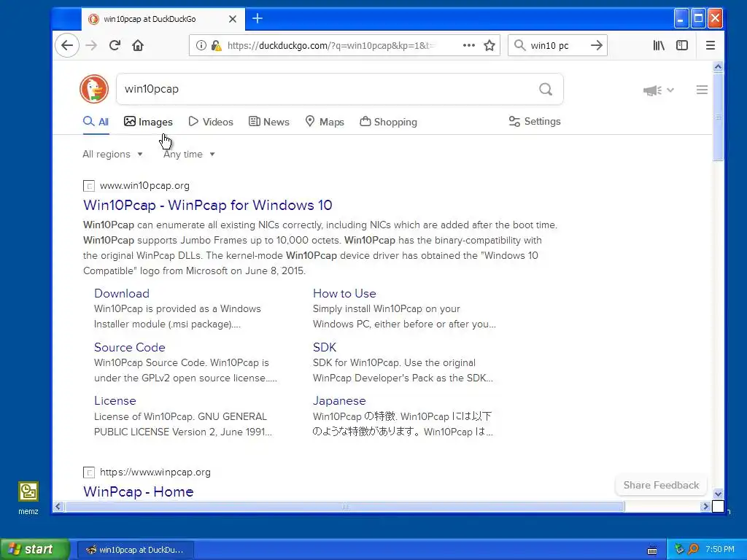Expand the All regions filter
The width and height of the screenshot is (747, 560).
pos(112,155)
